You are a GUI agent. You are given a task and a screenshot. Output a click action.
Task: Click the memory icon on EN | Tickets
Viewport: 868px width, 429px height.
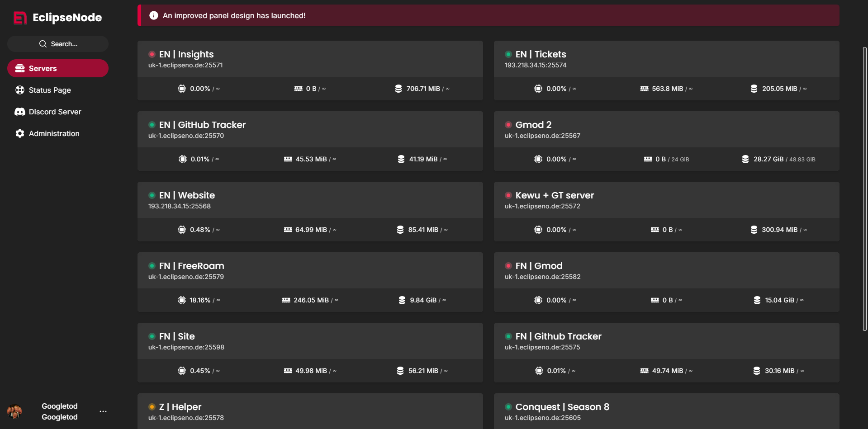click(x=645, y=89)
